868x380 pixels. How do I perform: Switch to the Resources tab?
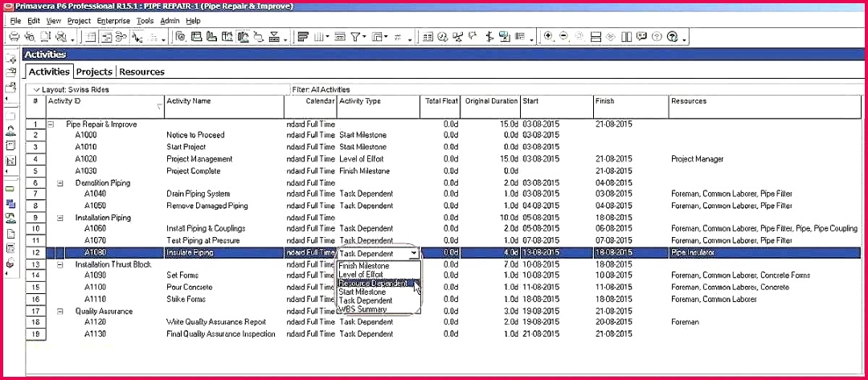click(x=141, y=72)
